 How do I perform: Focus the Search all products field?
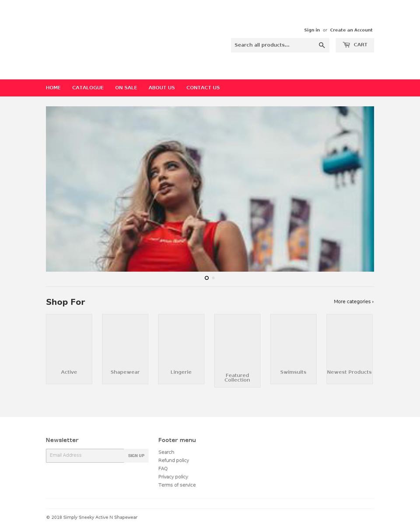click(273, 45)
